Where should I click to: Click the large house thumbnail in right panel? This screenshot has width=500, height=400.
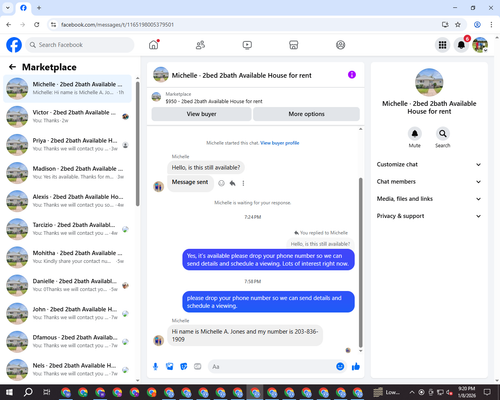[429, 82]
